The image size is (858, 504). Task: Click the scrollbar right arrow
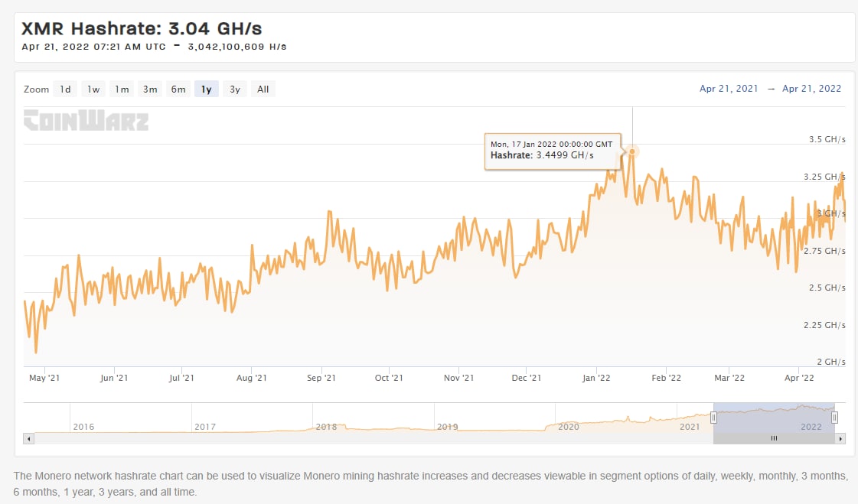point(840,439)
